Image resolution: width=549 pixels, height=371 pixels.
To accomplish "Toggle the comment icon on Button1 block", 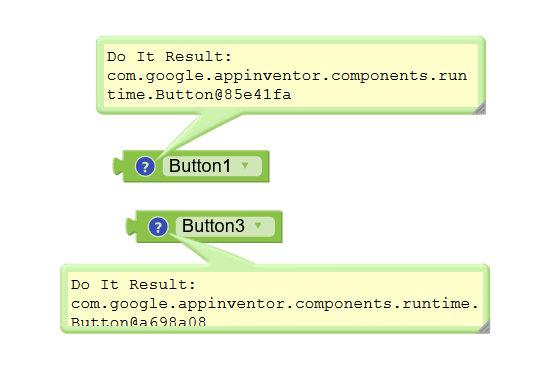I will [x=145, y=166].
